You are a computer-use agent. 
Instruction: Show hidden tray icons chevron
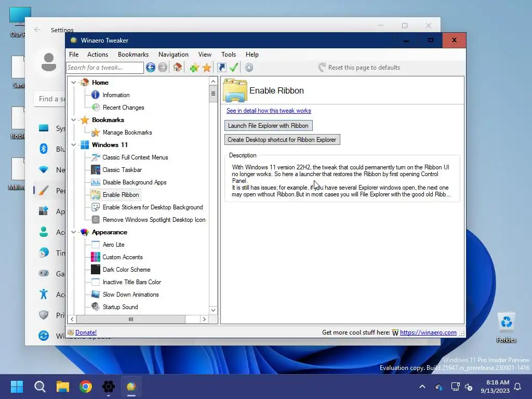(422, 387)
